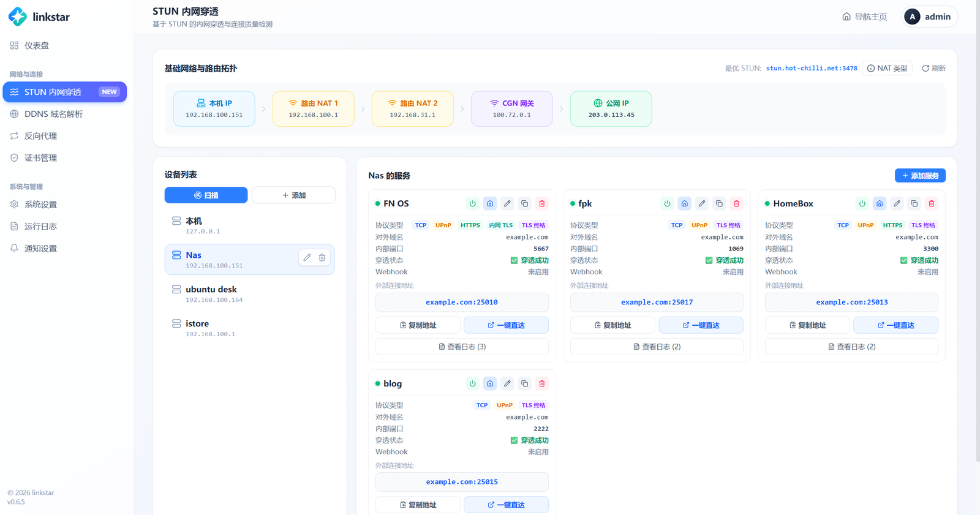
Task: Click the home icon on FN OS card
Action: coord(490,203)
